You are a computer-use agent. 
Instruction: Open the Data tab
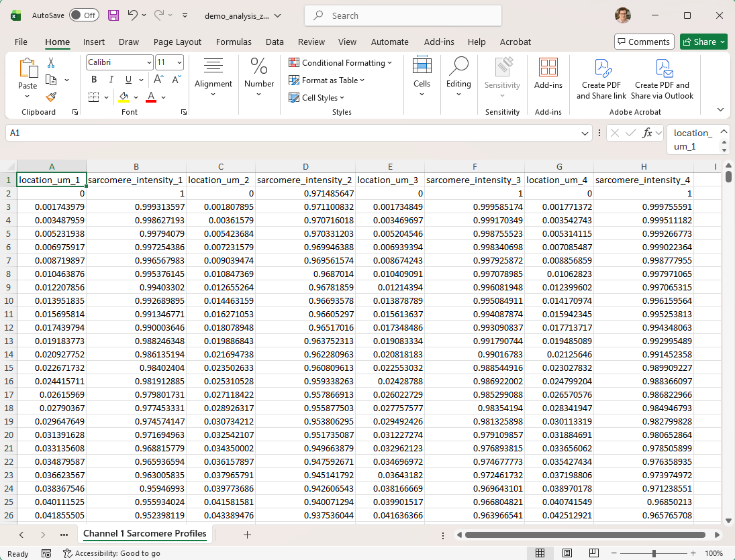[x=275, y=42]
